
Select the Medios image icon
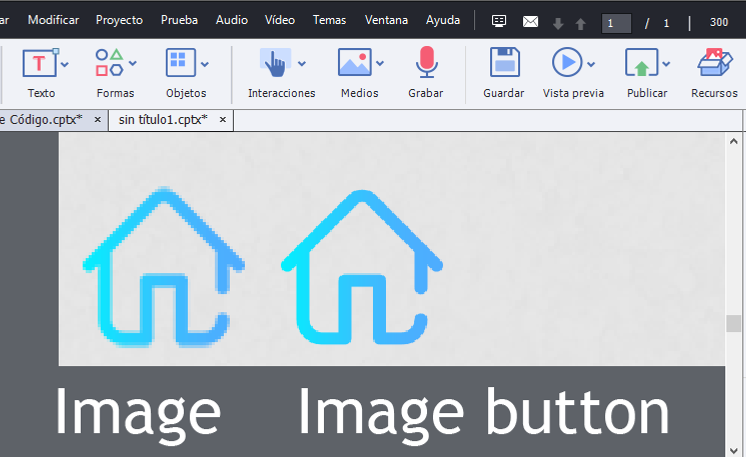coord(354,64)
